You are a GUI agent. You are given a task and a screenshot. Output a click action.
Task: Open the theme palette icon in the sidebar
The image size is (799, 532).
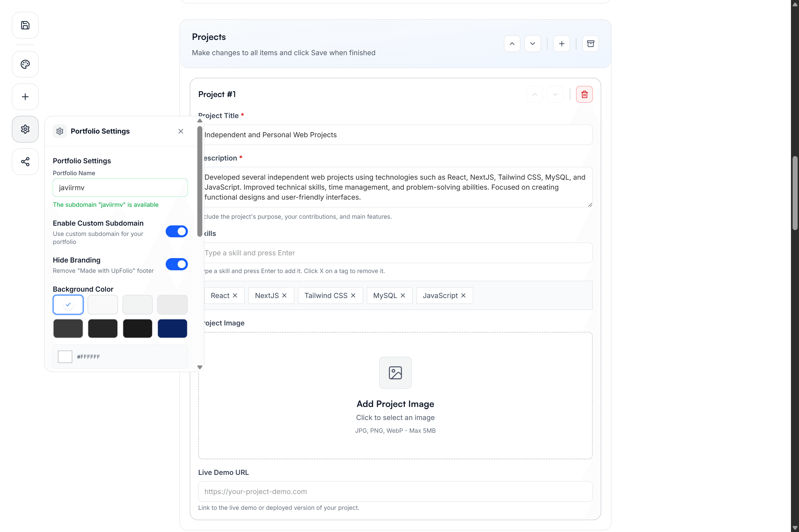click(25, 64)
